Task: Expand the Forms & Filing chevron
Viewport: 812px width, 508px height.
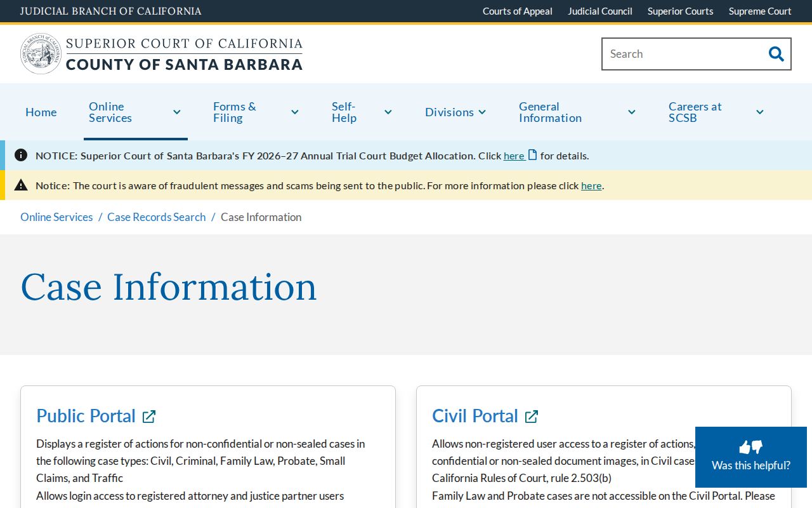Action: pyautogui.click(x=295, y=112)
